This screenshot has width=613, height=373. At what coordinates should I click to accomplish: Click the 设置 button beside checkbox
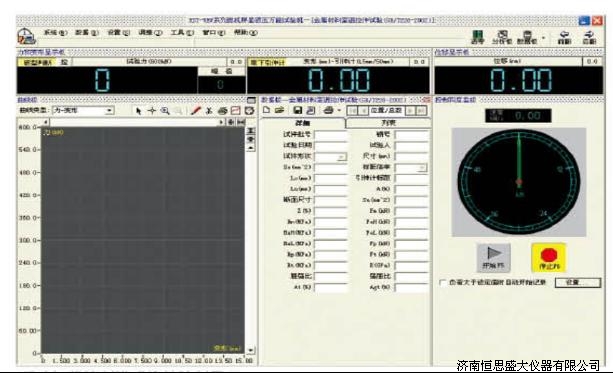[x=578, y=283]
